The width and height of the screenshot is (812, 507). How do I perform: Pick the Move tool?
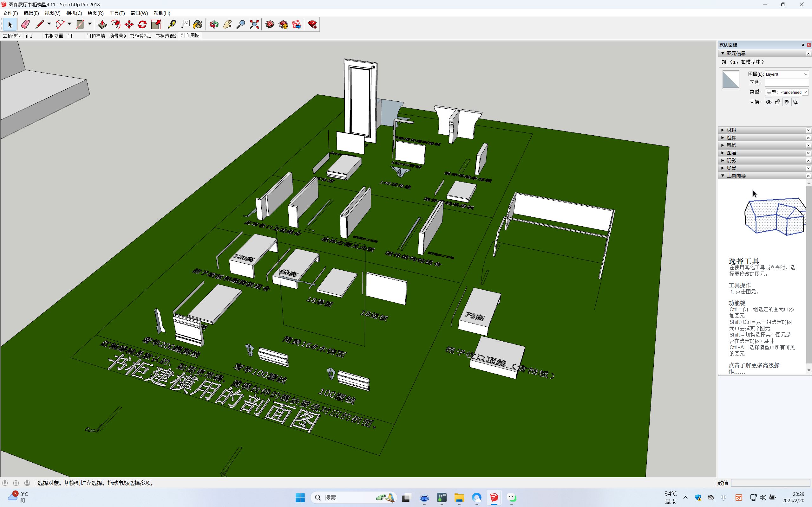tap(129, 24)
